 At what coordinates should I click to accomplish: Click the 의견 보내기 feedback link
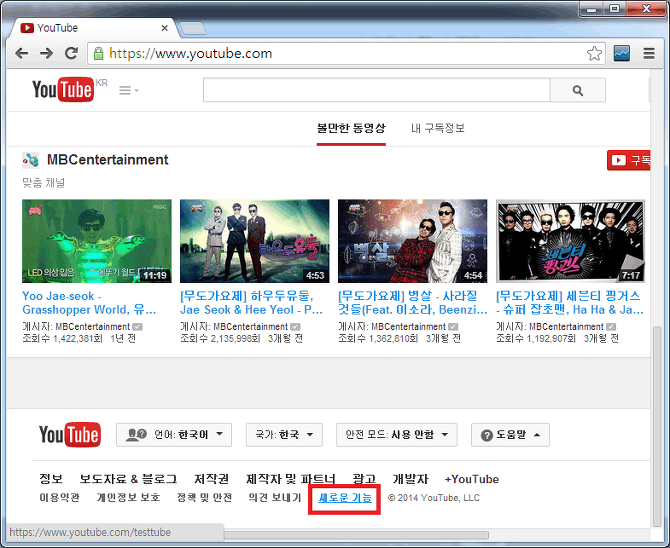[275, 498]
